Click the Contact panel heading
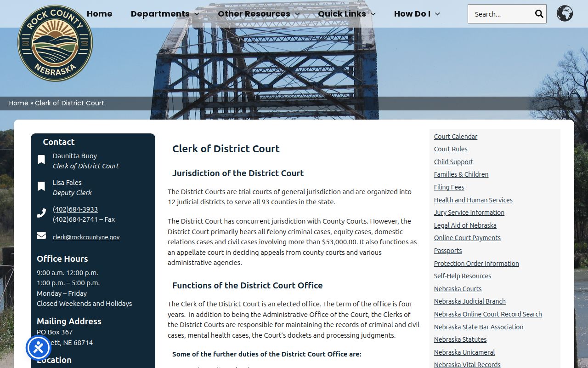The height and width of the screenshot is (368, 588). click(58, 142)
